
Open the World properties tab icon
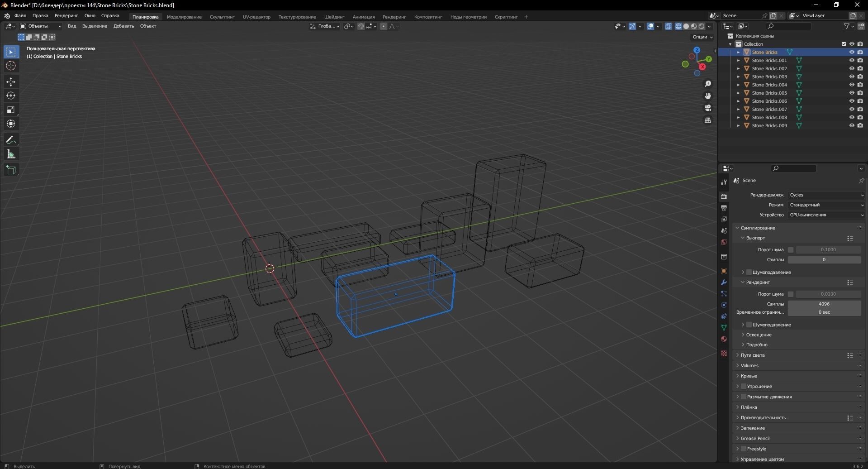(724, 242)
